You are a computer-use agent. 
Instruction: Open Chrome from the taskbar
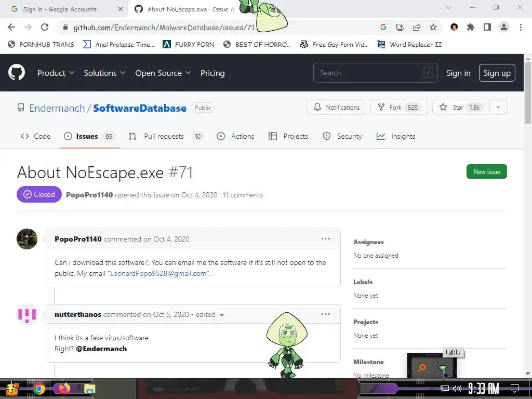[x=39, y=389]
